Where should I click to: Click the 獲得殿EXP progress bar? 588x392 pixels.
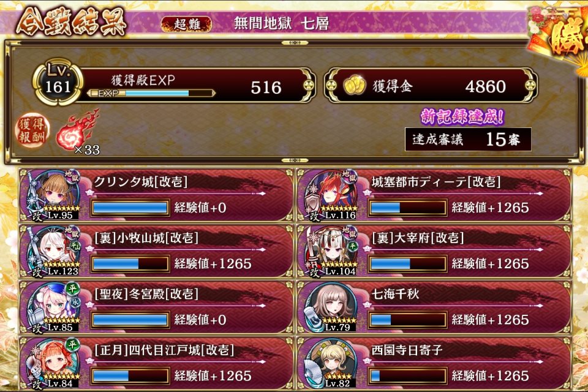click(x=151, y=93)
